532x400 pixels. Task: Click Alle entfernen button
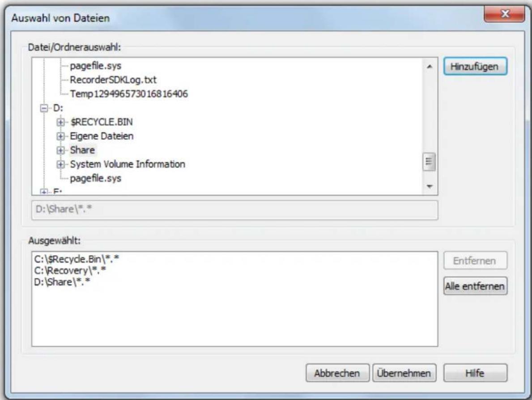click(475, 286)
